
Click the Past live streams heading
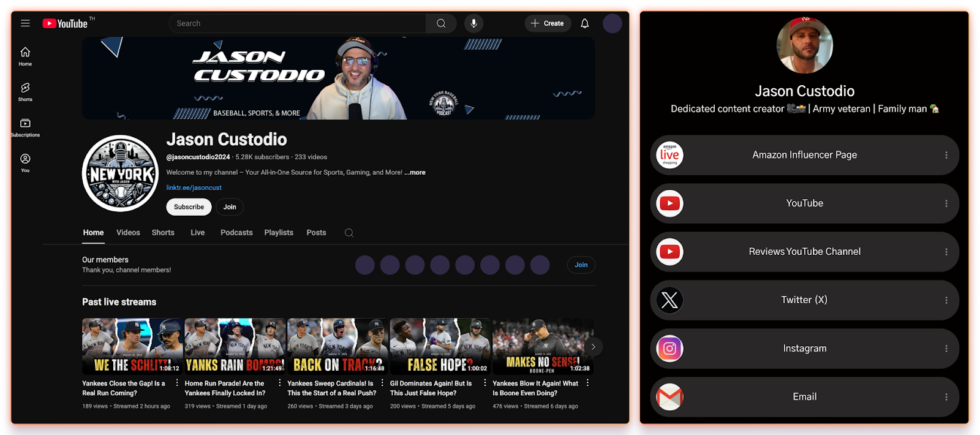[x=119, y=302]
